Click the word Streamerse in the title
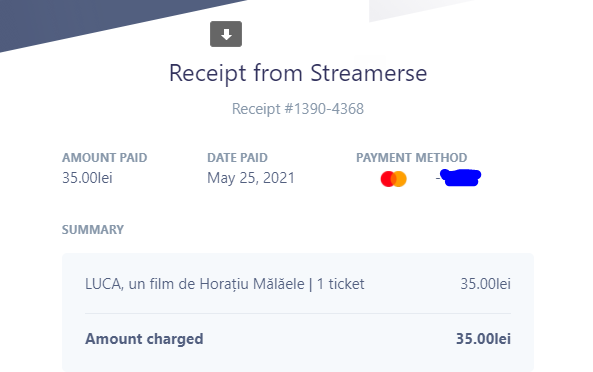Viewport: 593px width, 372px height. 369,73
